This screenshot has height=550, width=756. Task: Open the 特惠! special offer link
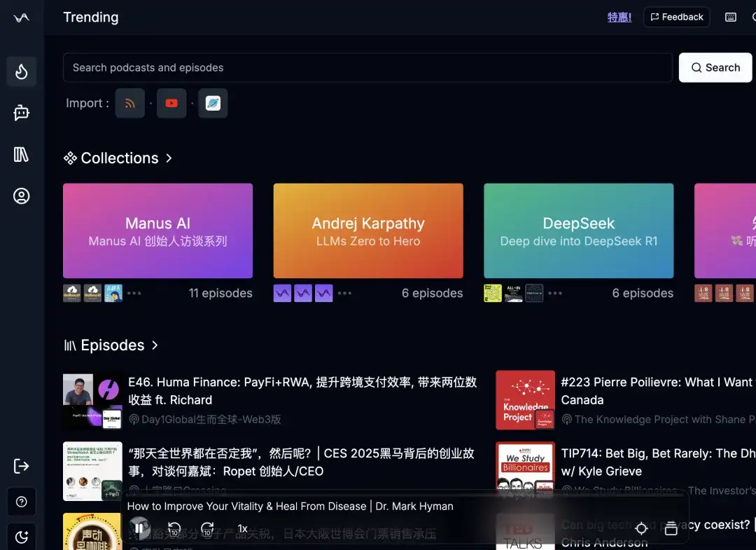tap(619, 18)
